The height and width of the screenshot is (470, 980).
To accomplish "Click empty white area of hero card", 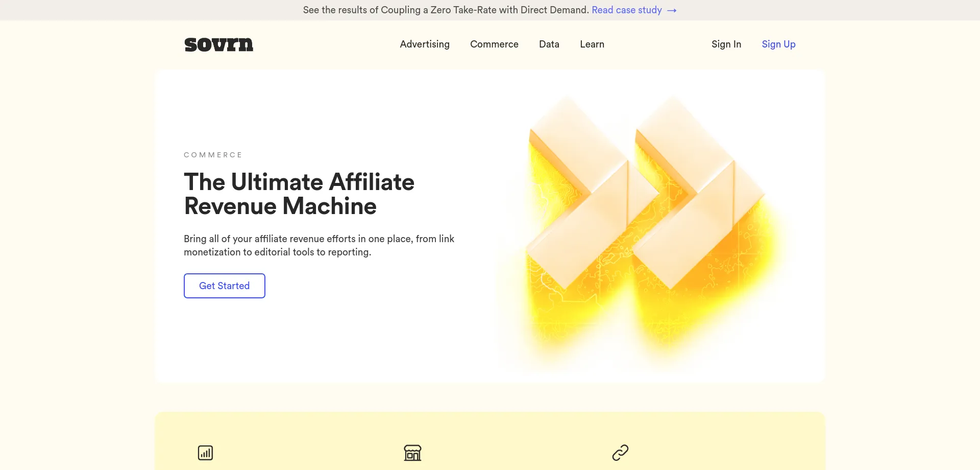I will point(327,342).
